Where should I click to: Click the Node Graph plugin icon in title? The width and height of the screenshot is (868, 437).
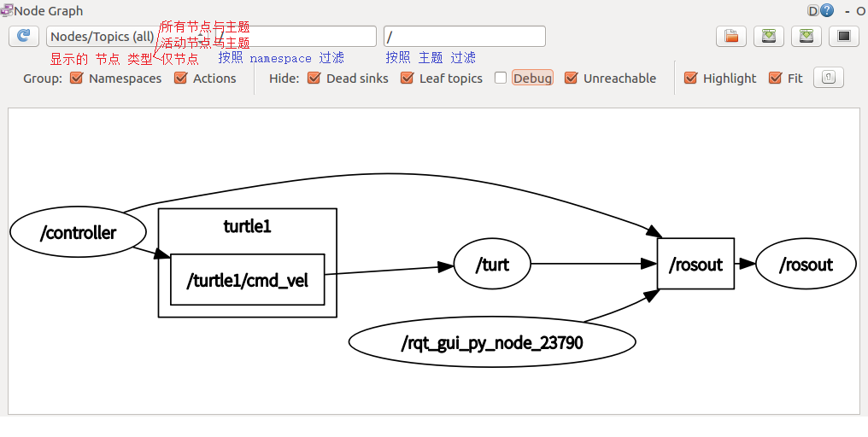tap(7, 10)
